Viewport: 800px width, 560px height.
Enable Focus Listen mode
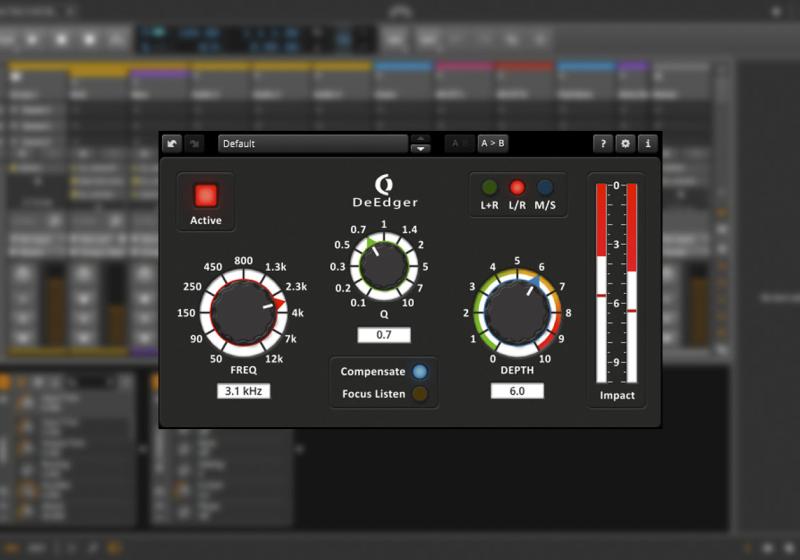click(420, 394)
